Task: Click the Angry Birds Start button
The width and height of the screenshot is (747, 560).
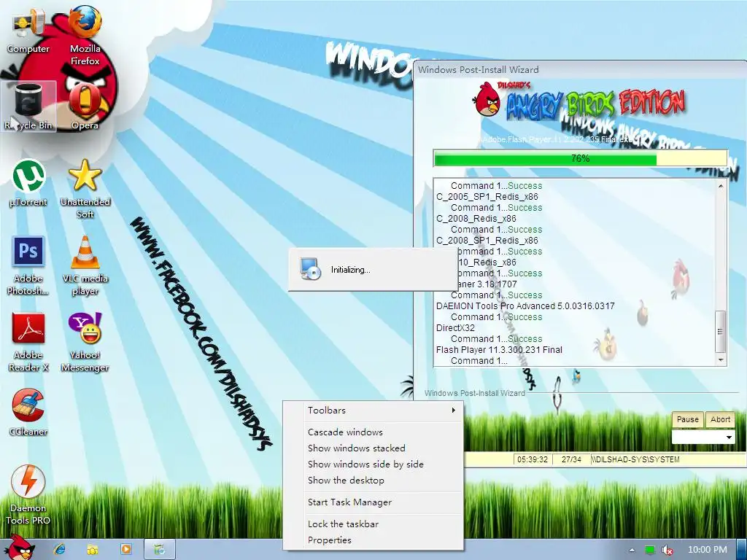Action: (18, 547)
